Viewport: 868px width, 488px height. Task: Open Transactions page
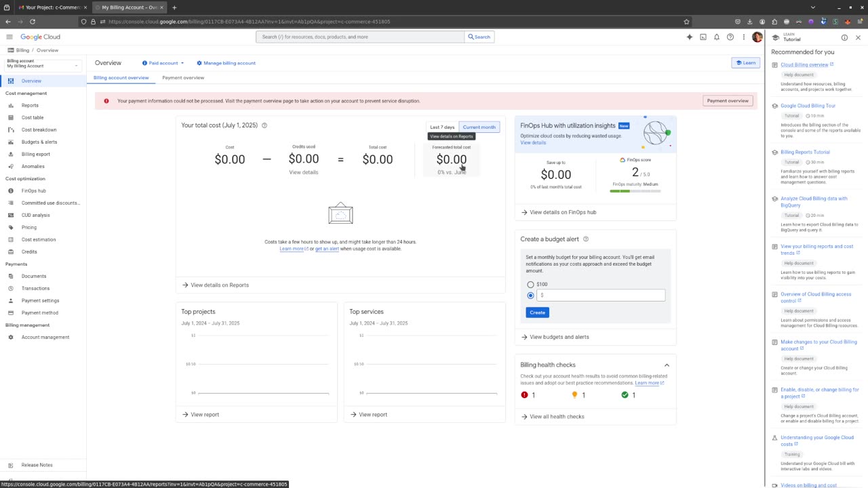pyautogui.click(x=35, y=288)
